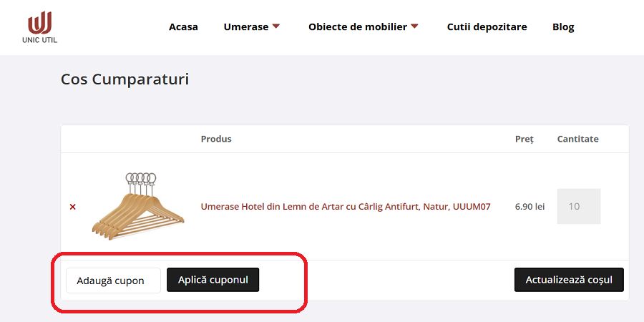Open the Blog page

563,27
